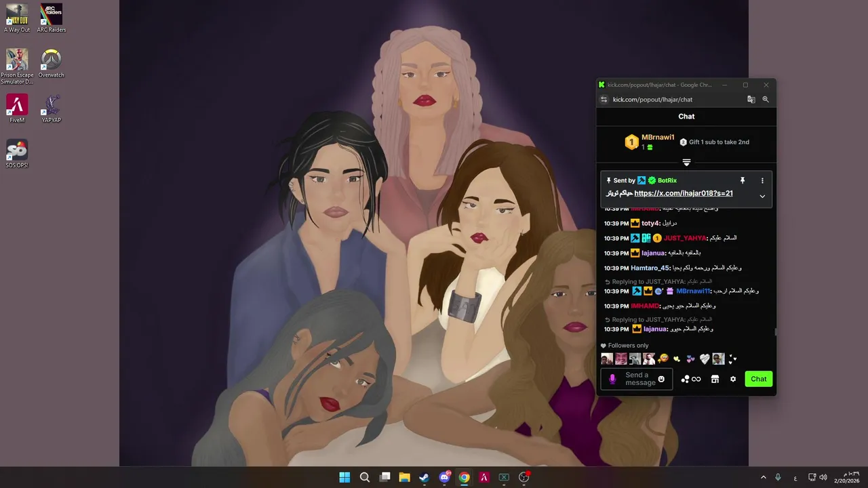Open the A Way Out desktop shortcut
Screen dimensions: 868x488
tap(17, 18)
